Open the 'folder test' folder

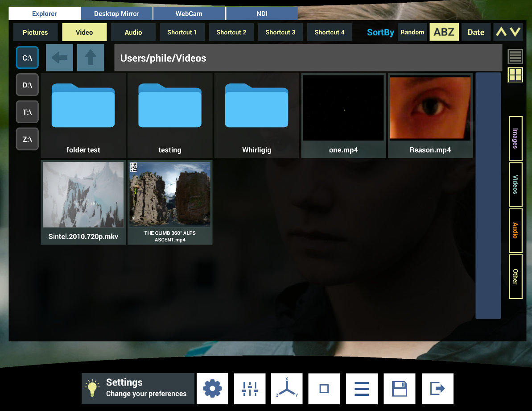click(83, 116)
